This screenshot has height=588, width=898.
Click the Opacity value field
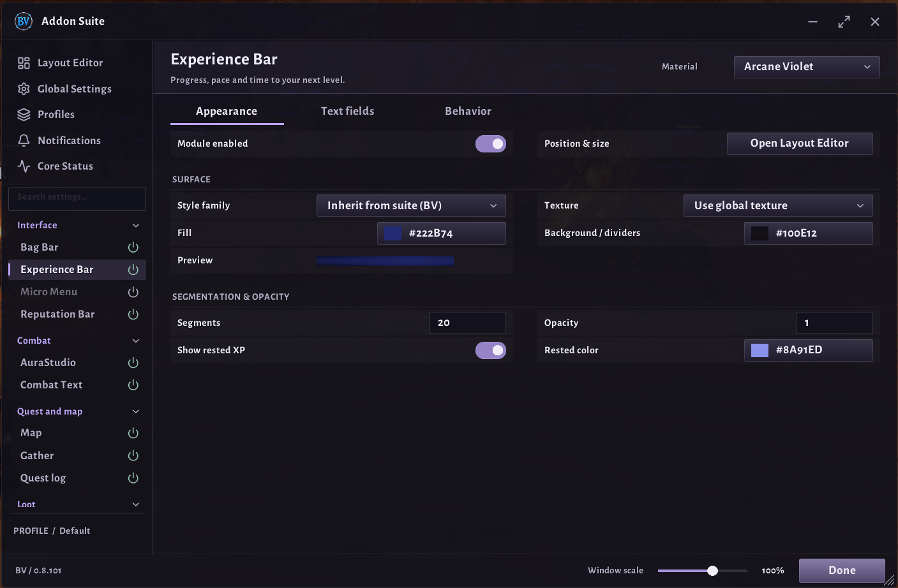point(834,323)
